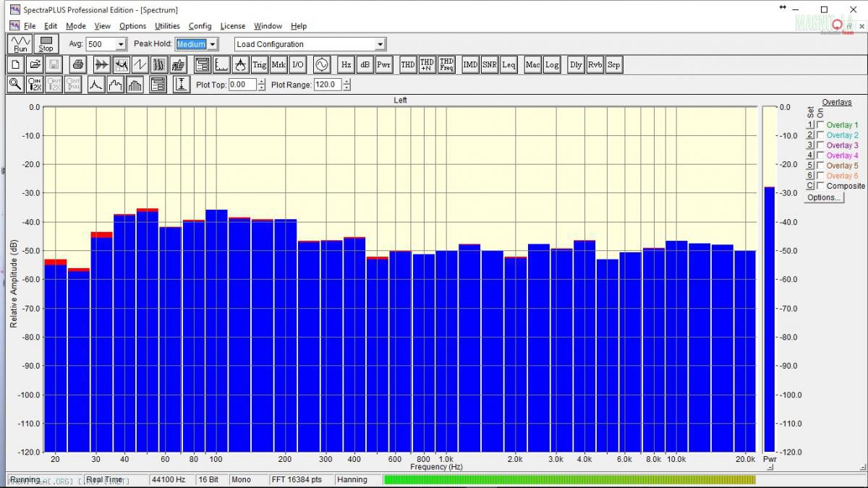Click Set button 1 for Overlay 1
The width and height of the screenshot is (868, 488).
pyautogui.click(x=811, y=125)
